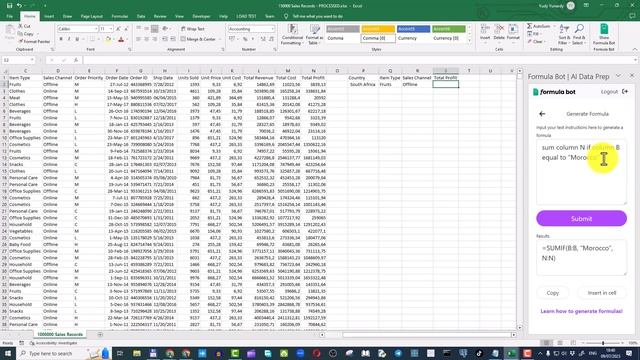Open Learn how to generate formulas link
Screen dimensions: 640x360
(581, 311)
